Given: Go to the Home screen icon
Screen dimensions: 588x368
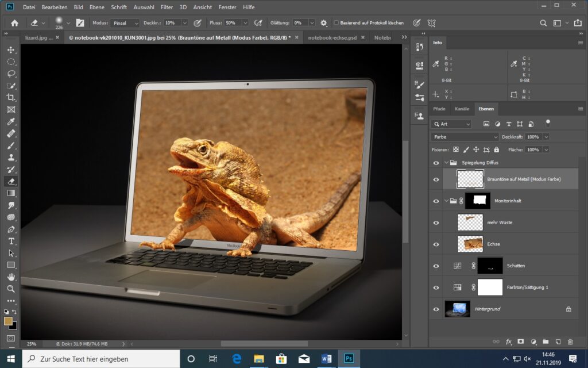Looking at the screenshot, I should click(14, 23).
